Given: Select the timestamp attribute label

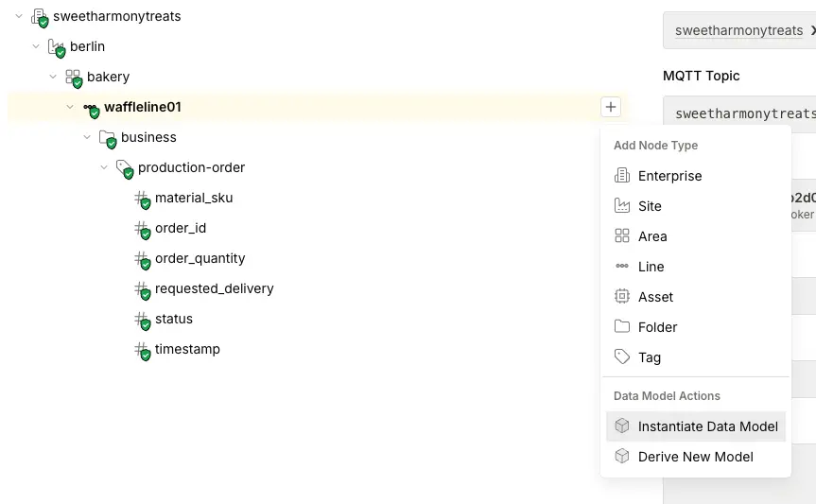Looking at the screenshot, I should point(187,349).
